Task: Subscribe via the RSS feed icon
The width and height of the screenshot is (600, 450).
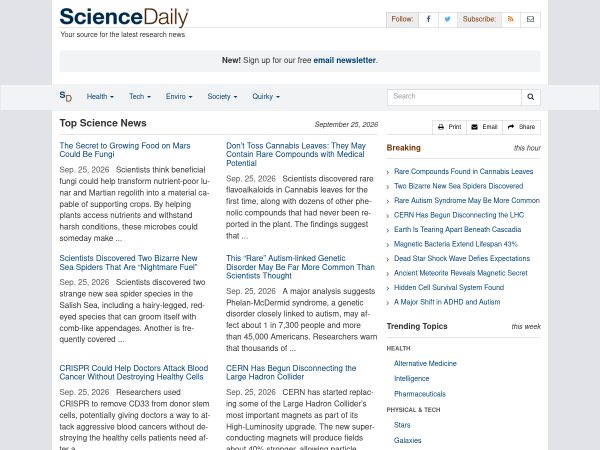Action: pos(510,19)
